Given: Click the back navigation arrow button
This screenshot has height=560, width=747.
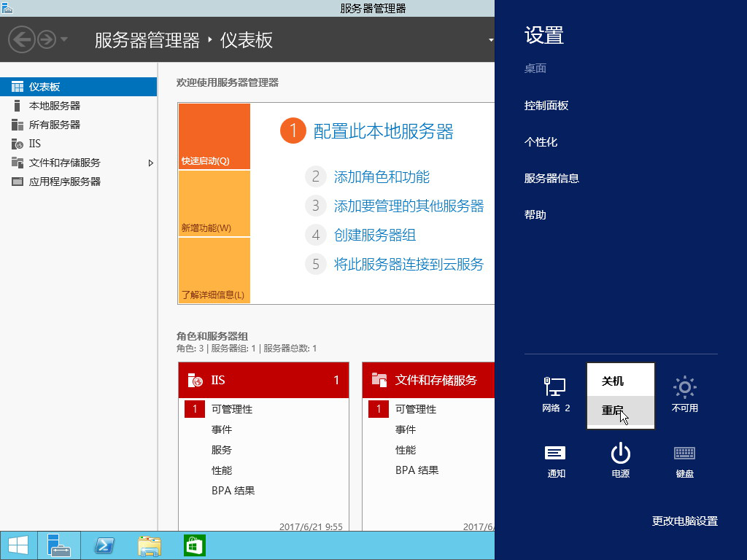Looking at the screenshot, I should 22,39.
